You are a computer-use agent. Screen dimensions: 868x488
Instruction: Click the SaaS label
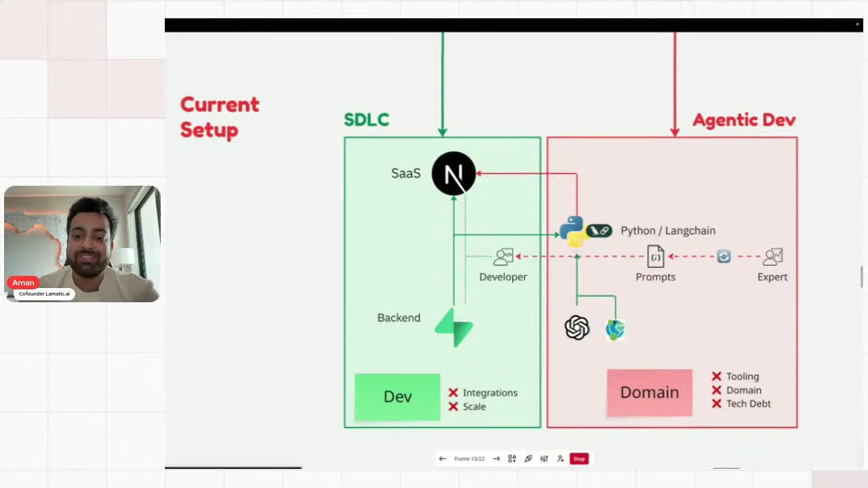tap(406, 174)
